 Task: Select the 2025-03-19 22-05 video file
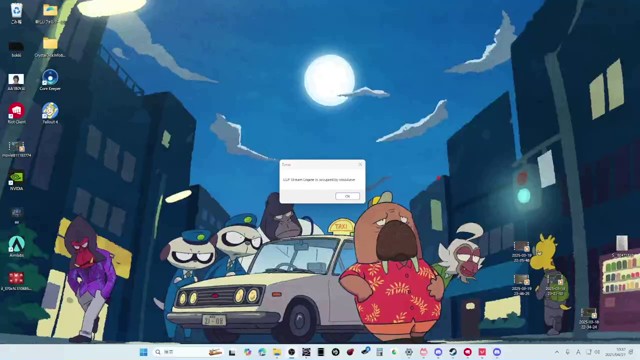pos(521,251)
